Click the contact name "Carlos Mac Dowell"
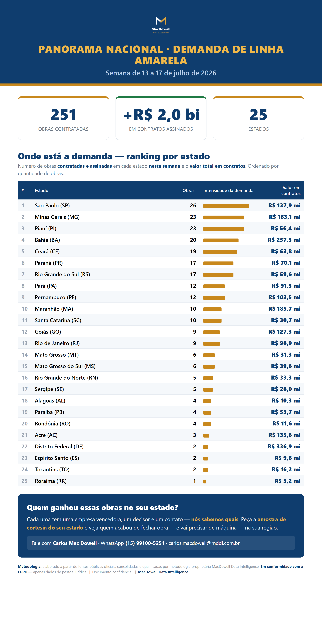 click(75, 543)
